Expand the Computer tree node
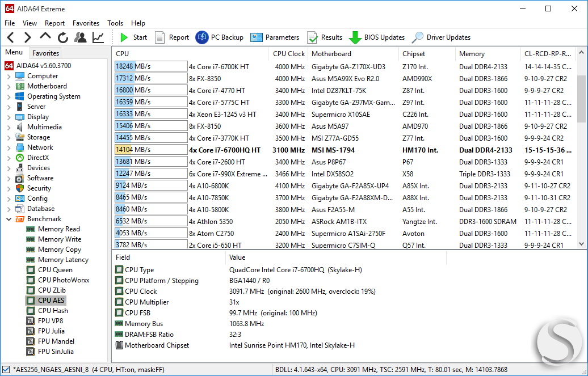This screenshot has width=588, height=376. (9, 76)
